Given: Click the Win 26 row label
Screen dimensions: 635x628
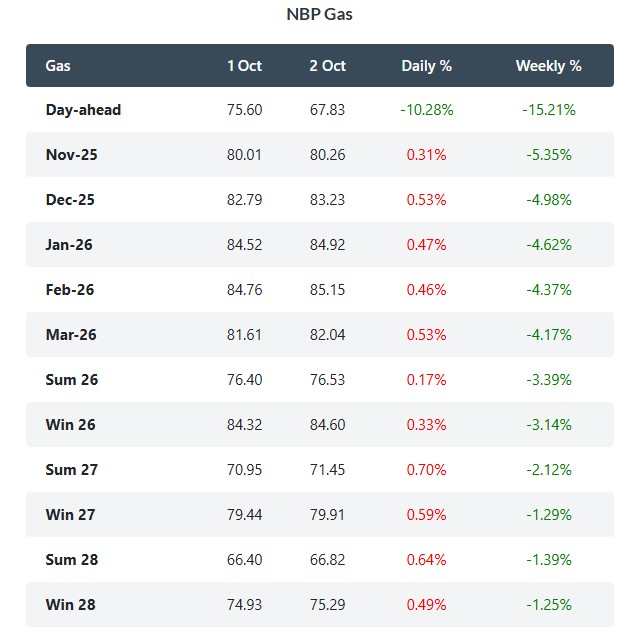Looking at the screenshot, I should (71, 425).
